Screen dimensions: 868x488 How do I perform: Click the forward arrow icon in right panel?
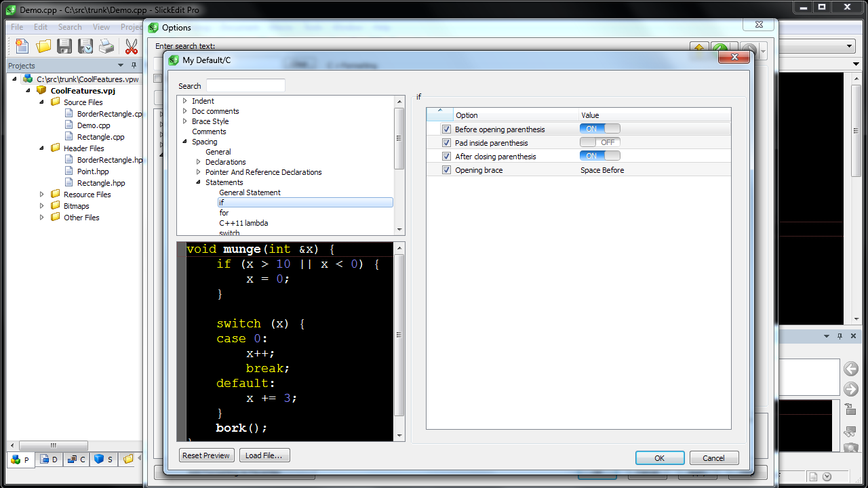[850, 389]
